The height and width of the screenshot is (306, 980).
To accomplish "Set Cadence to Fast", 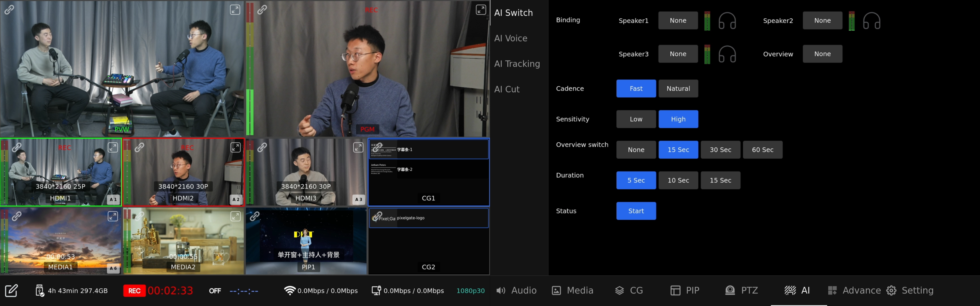I will pyautogui.click(x=636, y=88).
